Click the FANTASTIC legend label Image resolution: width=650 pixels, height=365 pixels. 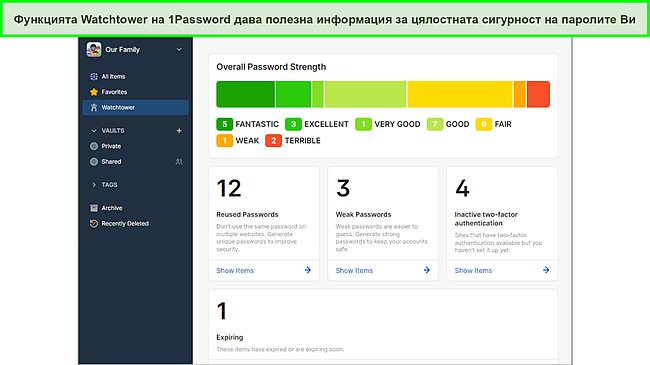pyautogui.click(x=257, y=124)
